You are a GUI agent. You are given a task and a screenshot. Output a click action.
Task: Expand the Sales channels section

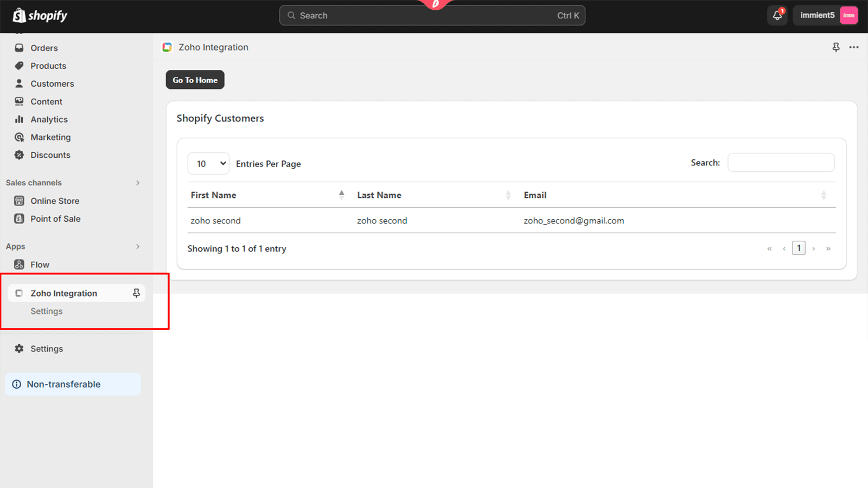coord(138,183)
